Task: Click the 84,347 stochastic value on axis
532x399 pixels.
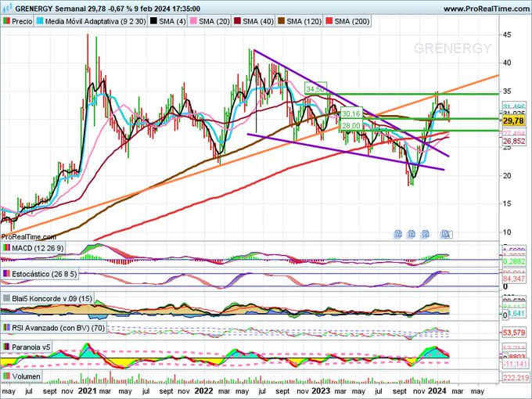Action: pos(514,279)
